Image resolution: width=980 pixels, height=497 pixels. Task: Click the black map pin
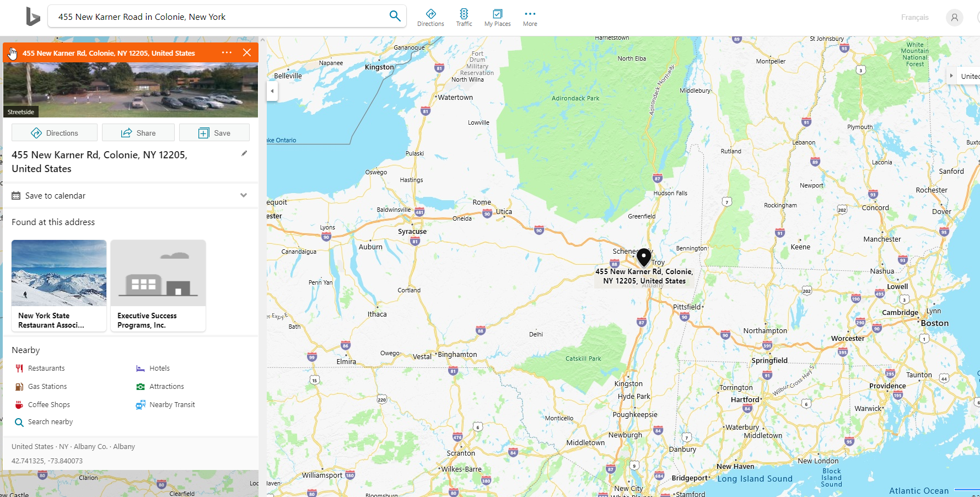644,257
